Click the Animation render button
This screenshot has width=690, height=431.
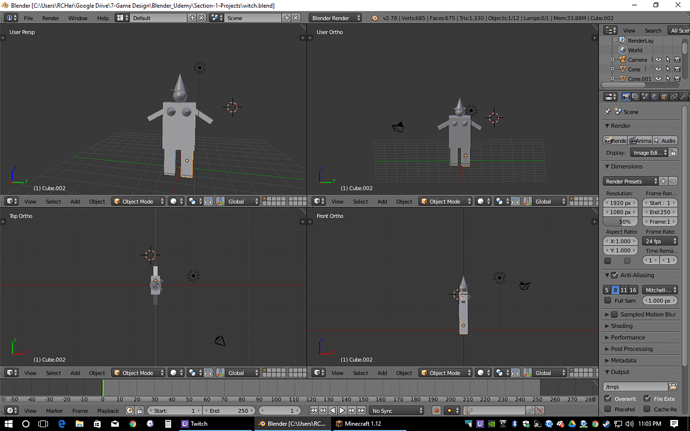640,140
